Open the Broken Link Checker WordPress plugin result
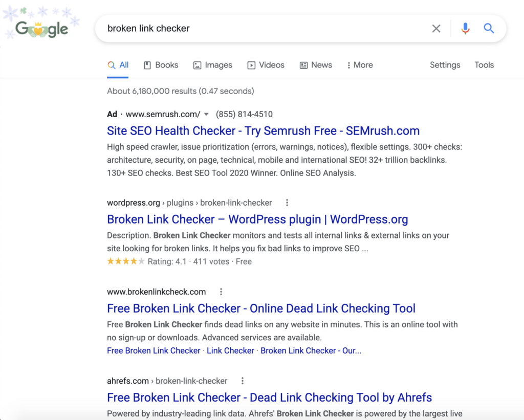Image resolution: width=524 pixels, height=420 pixels. pos(257,219)
